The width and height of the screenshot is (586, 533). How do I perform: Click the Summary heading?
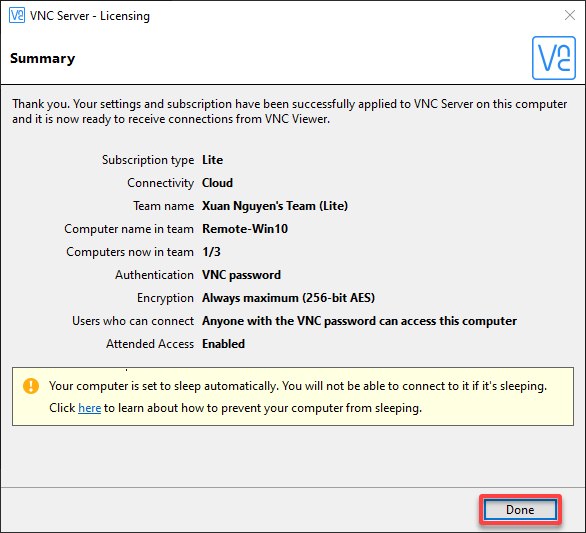pyautogui.click(x=42, y=58)
